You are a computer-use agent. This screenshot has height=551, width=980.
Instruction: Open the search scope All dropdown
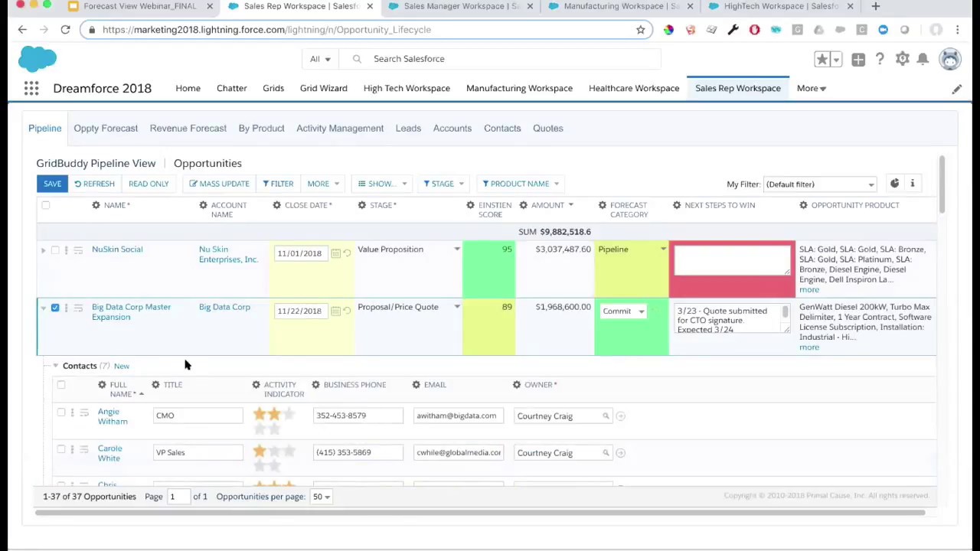(x=320, y=59)
